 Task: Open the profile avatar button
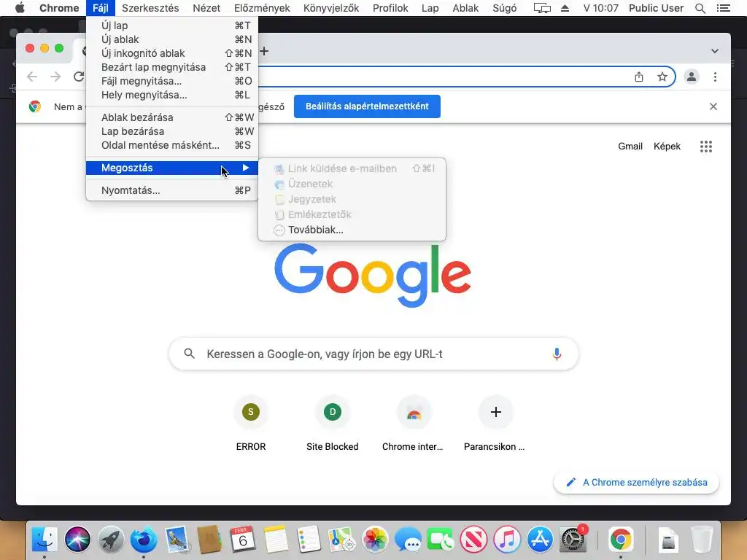click(692, 77)
